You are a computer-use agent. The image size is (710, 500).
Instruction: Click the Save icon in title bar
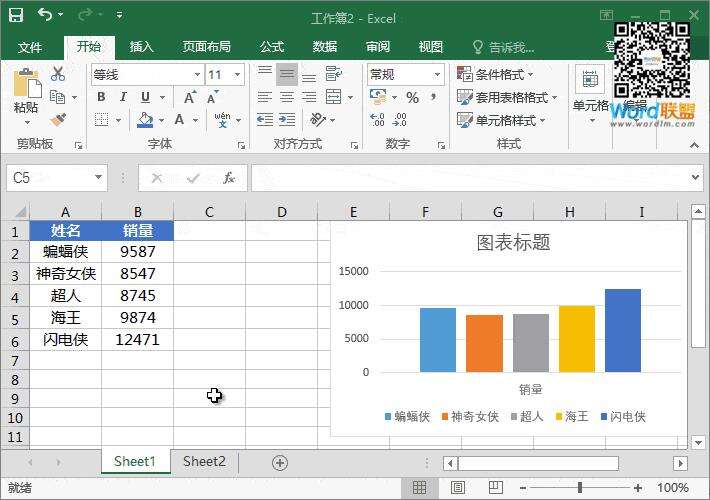(x=17, y=15)
